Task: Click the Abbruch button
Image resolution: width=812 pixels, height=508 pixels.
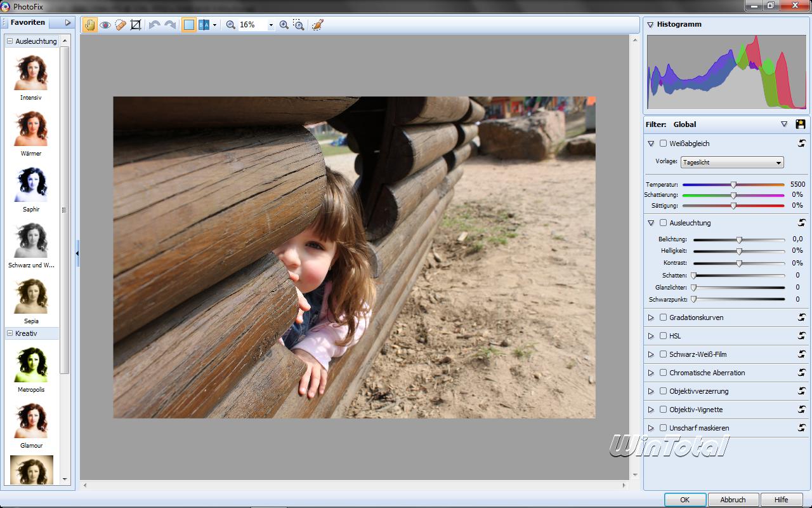Action: (x=733, y=500)
